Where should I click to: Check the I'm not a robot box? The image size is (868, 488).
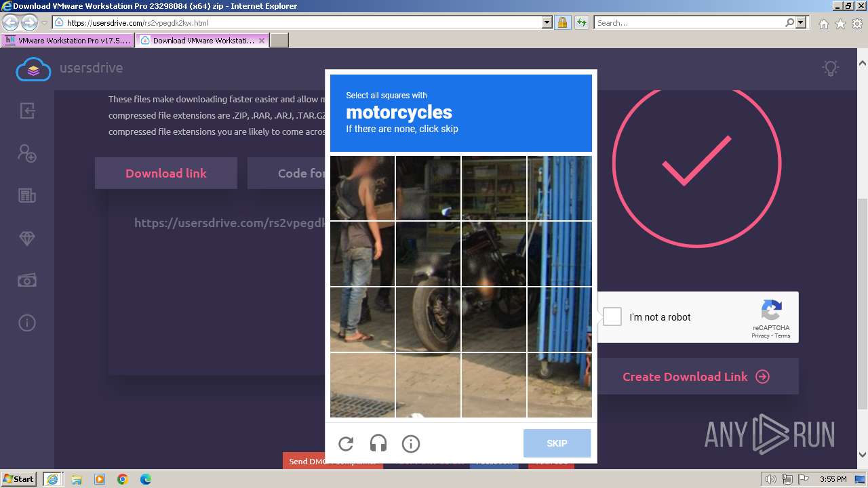[612, 317]
